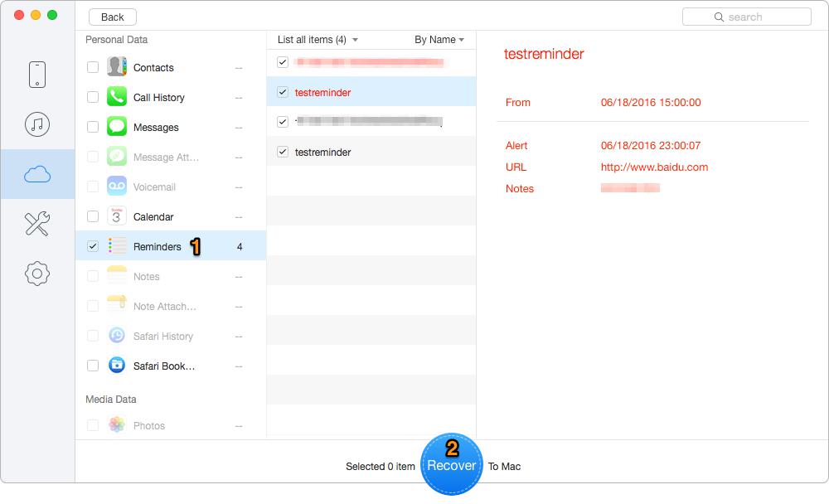This screenshot has height=504, width=829.
Task: Click the Calendar date icon
Action: pos(117,216)
